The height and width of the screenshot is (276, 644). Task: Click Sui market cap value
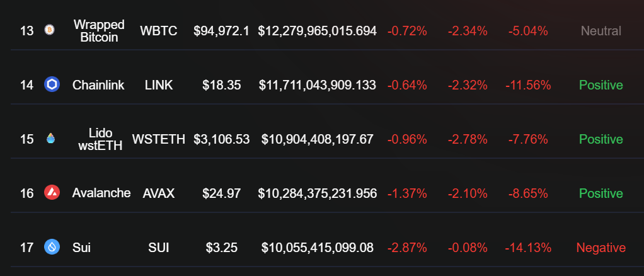[x=318, y=248]
